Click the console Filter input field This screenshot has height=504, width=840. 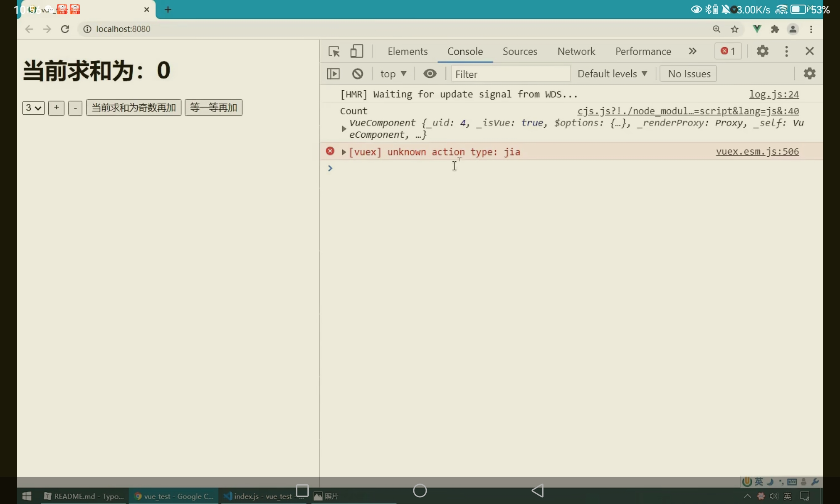pos(510,74)
